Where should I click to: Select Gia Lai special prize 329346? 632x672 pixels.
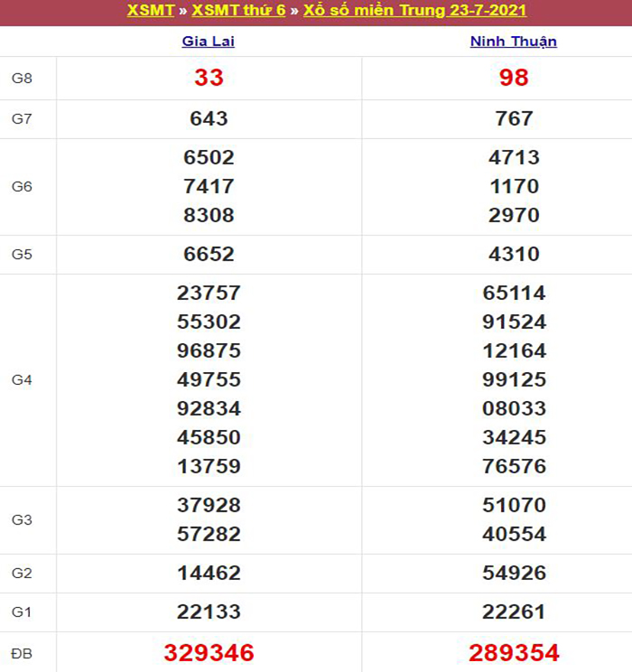point(209,653)
